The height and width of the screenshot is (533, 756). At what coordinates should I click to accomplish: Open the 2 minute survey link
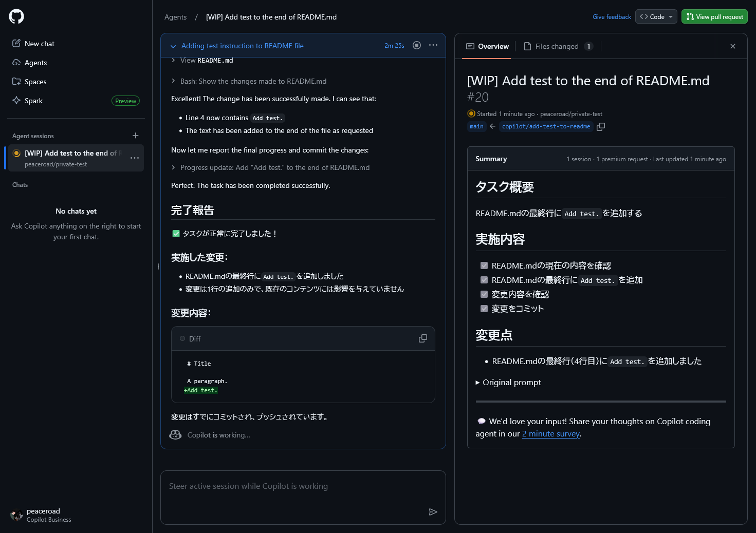[551, 433]
